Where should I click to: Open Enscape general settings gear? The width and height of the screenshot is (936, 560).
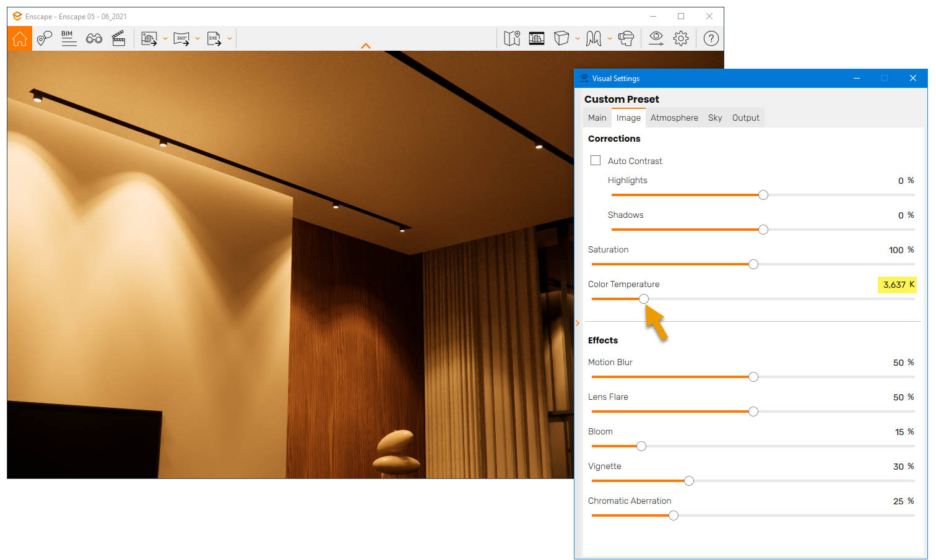[x=681, y=38]
